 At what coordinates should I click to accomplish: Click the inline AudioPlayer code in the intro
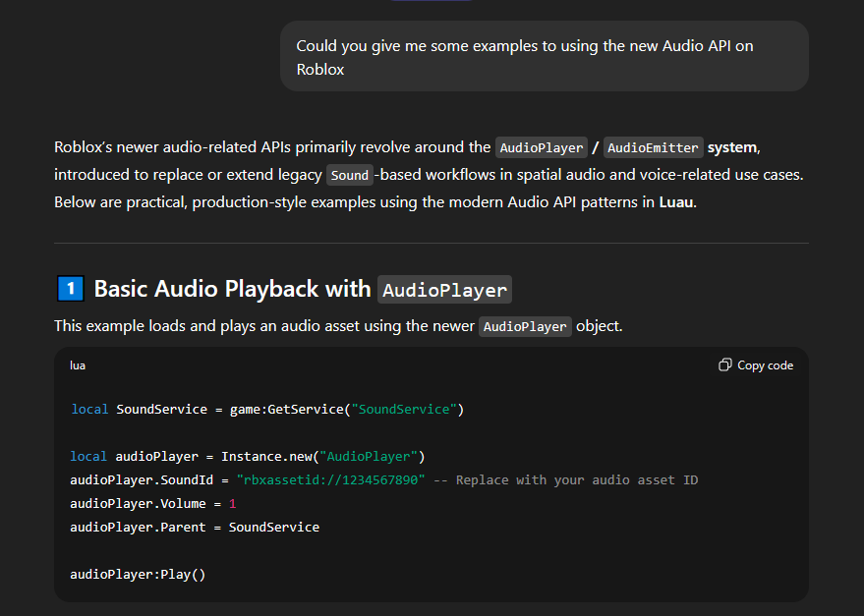tap(541, 147)
